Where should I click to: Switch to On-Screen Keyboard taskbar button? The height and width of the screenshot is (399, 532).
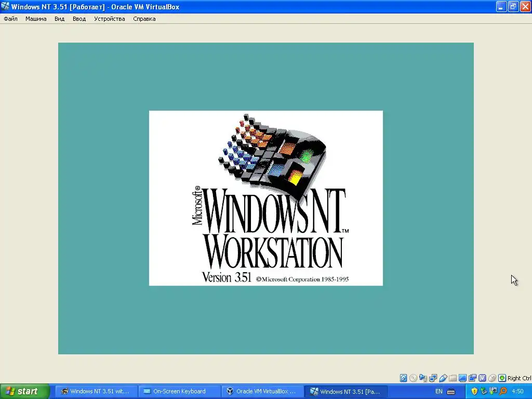click(179, 392)
